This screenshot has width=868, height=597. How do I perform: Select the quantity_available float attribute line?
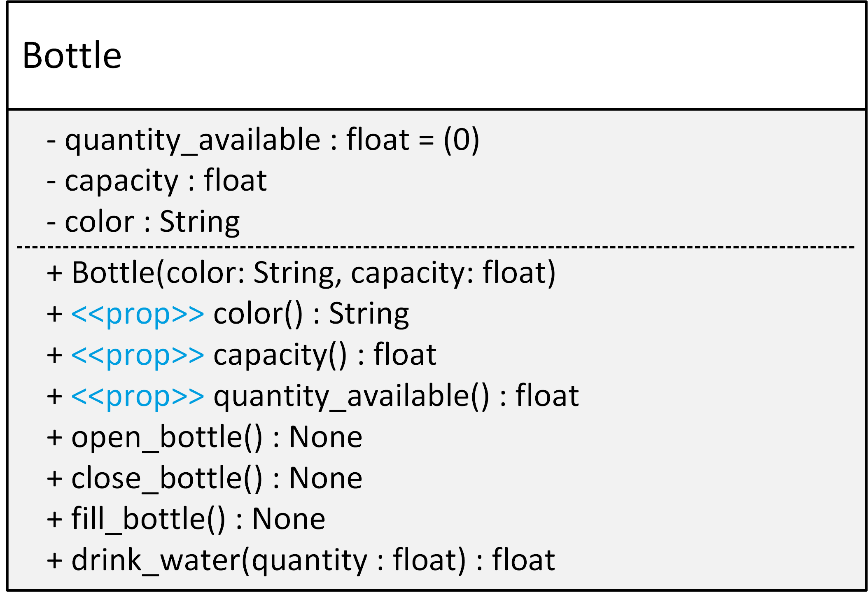263,141
